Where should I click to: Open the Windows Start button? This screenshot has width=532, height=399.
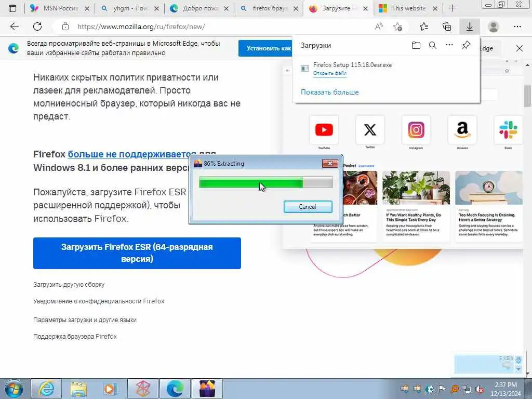(14, 389)
